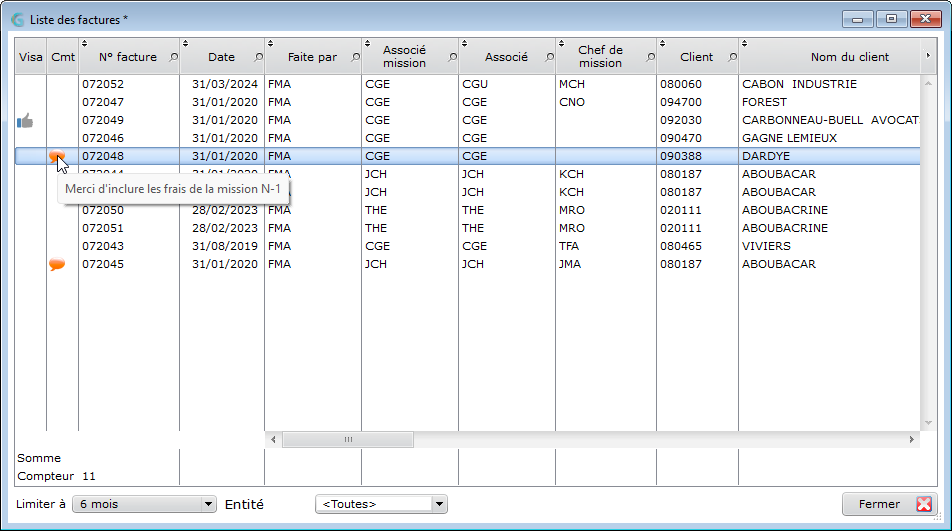The width and height of the screenshot is (952, 531).
Task: Click chef de mission JMA
Action: tap(570, 265)
